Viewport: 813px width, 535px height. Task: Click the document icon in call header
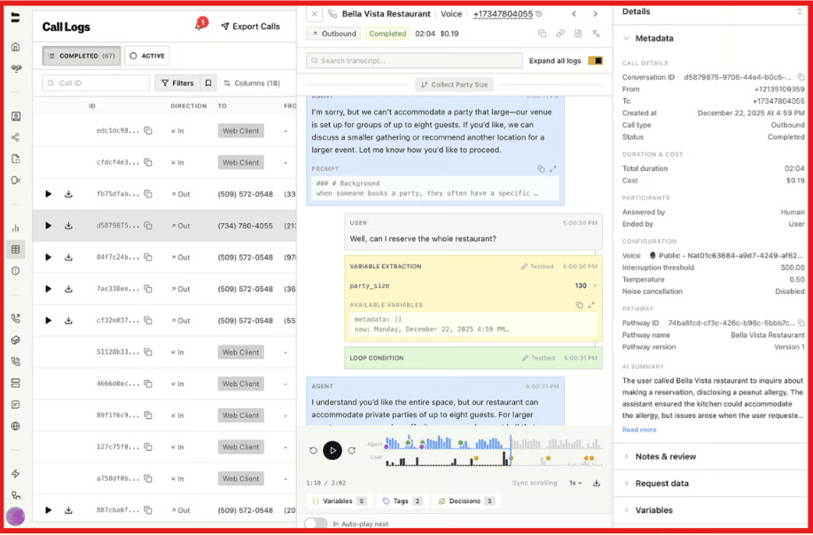point(578,34)
